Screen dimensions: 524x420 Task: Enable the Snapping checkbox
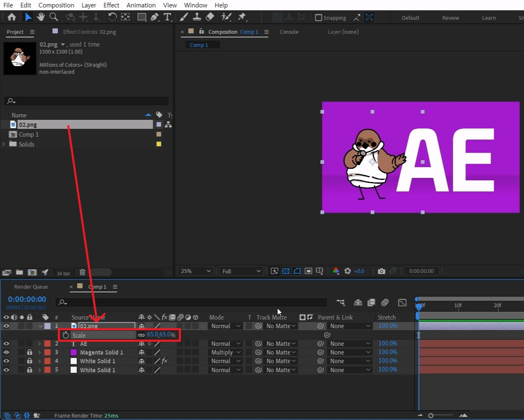[x=319, y=18]
